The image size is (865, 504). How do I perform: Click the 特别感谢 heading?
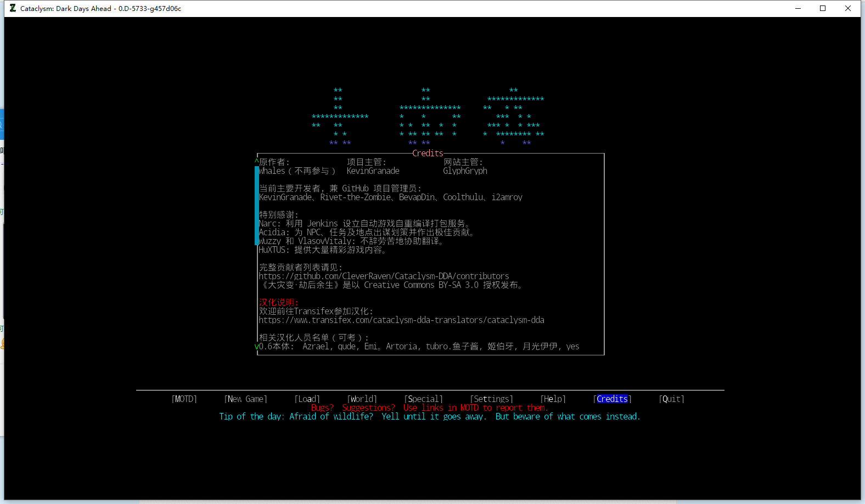click(279, 215)
